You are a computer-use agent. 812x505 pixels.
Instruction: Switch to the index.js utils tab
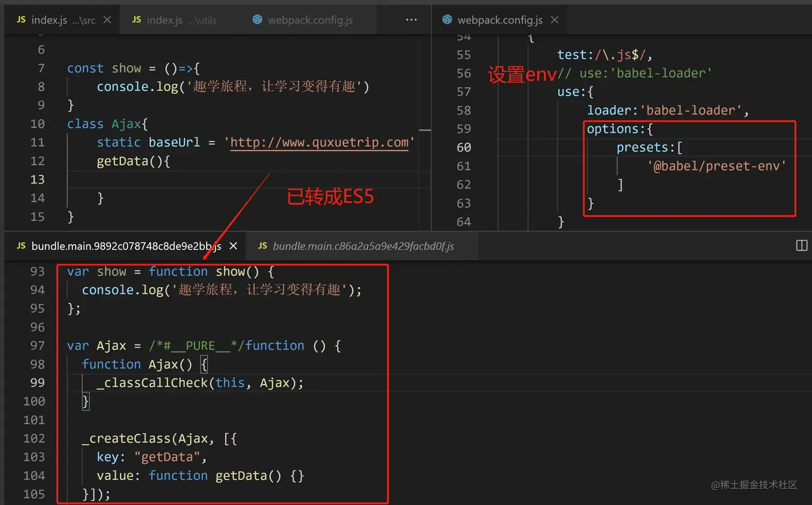click(182, 20)
